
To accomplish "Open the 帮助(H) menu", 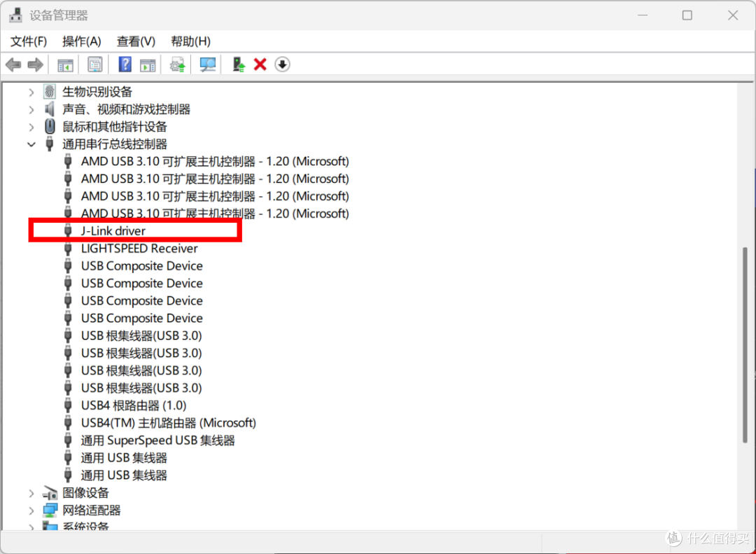I will point(190,41).
